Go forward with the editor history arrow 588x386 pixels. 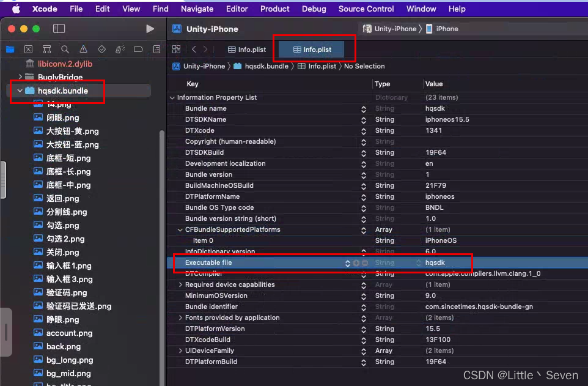click(x=205, y=49)
